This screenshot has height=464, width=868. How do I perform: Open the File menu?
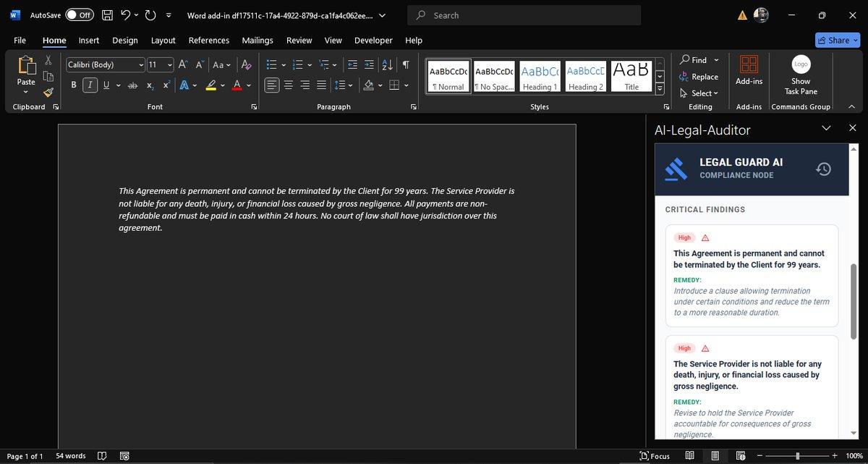pos(20,41)
